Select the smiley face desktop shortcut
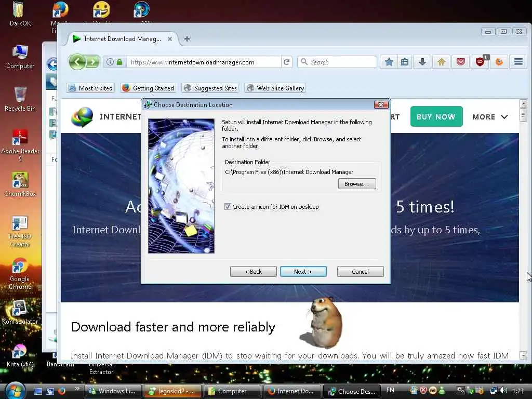 (101, 9)
